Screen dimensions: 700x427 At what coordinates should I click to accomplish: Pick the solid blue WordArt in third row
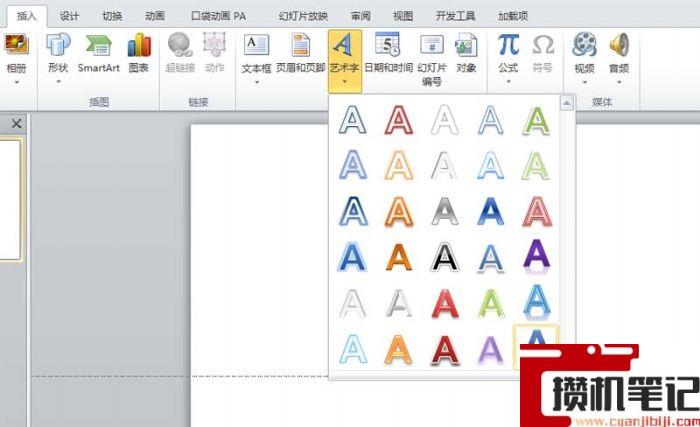click(491, 211)
